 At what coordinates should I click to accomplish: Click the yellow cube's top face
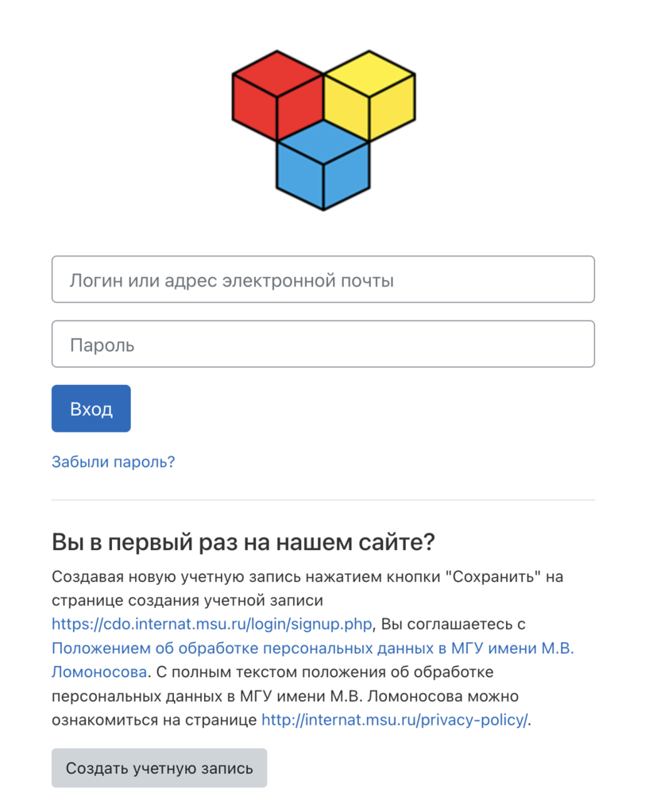[369, 74]
